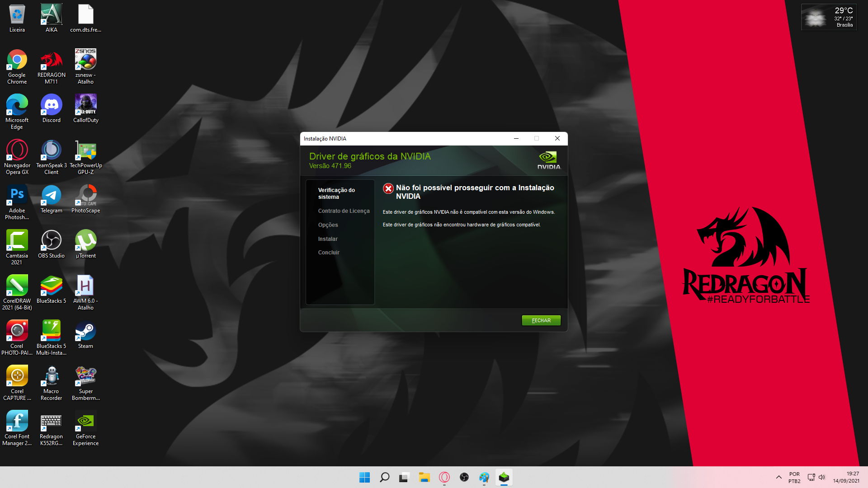Select GeForce Experience desktop icon
The width and height of the screenshot is (868, 488).
tap(86, 428)
